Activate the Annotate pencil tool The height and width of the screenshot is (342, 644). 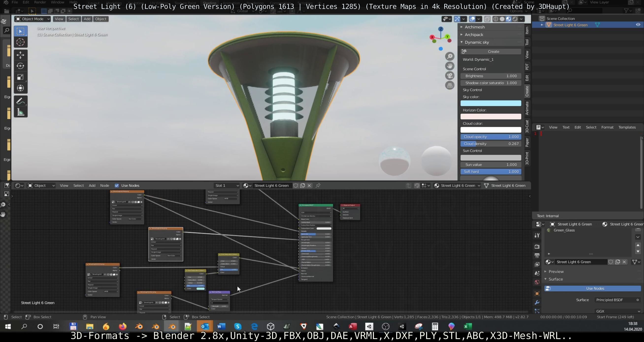coord(20,101)
